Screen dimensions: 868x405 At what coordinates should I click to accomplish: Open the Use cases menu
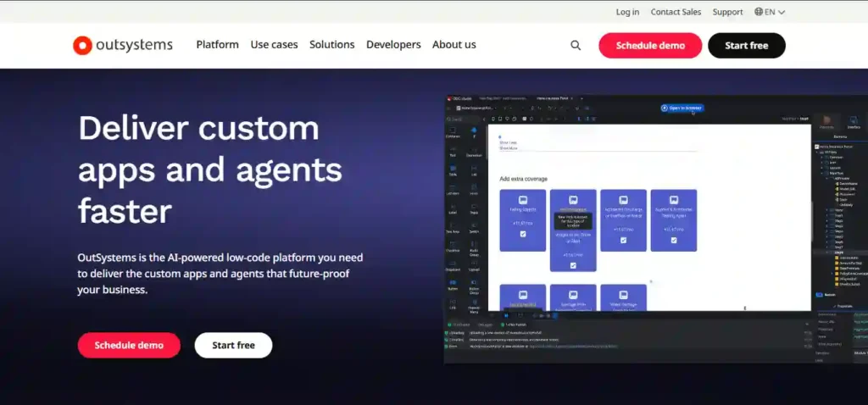click(x=274, y=45)
